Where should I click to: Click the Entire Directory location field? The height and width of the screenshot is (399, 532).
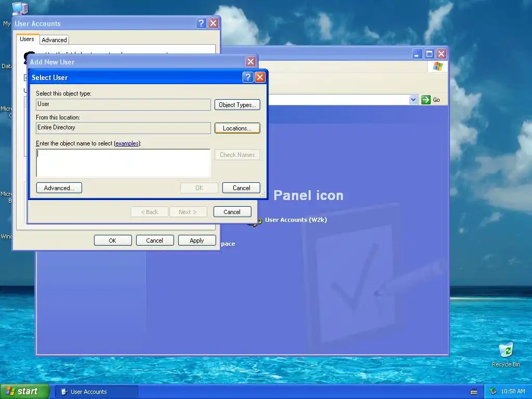pyautogui.click(x=123, y=128)
